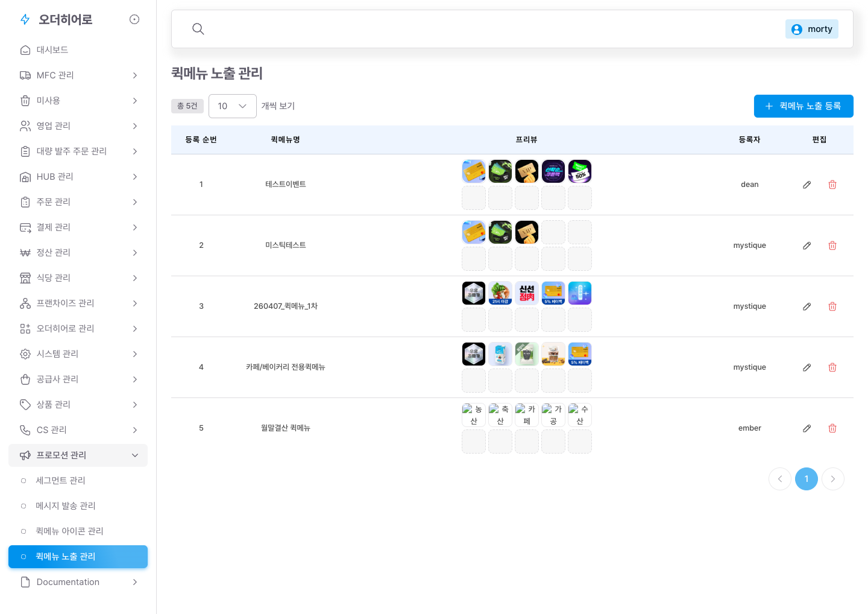Click the 프로모션 관리 megaphone icon
The height and width of the screenshot is (614, 868).
(x=25, y=455)
